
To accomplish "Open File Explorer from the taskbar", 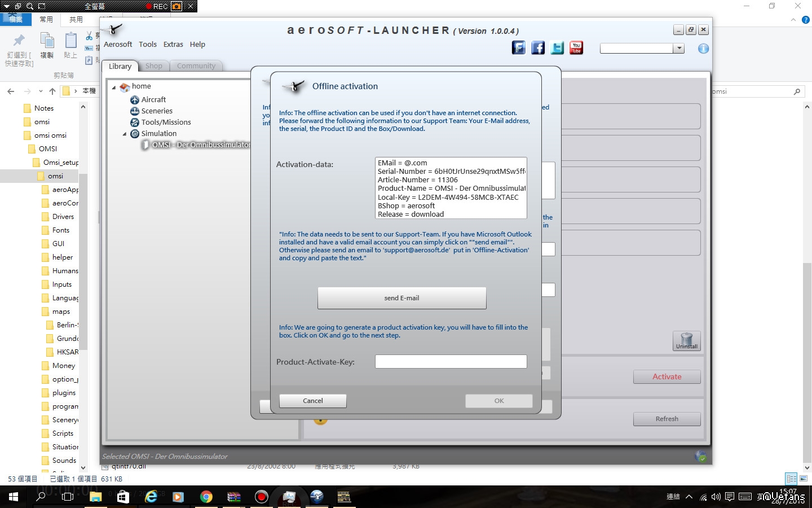I will pyautogui.click(x=95, y=497).
